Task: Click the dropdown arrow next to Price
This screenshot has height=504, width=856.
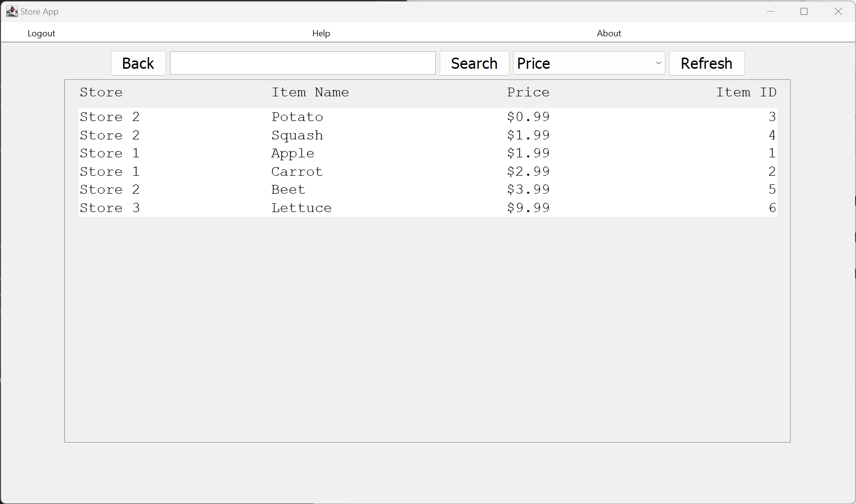Action: [x=658, y=63]
